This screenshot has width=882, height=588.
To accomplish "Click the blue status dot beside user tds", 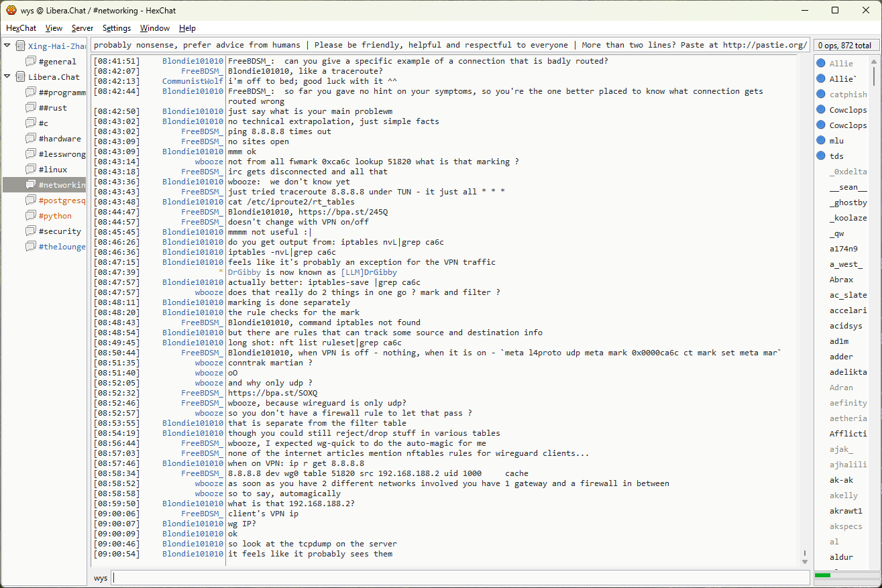I will tap(820, 156).
